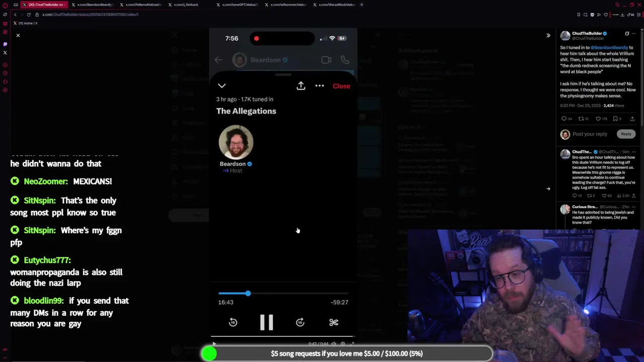Click the 2,424 Views count
Screen dimensions: 644x362
[x=613, y=106]
